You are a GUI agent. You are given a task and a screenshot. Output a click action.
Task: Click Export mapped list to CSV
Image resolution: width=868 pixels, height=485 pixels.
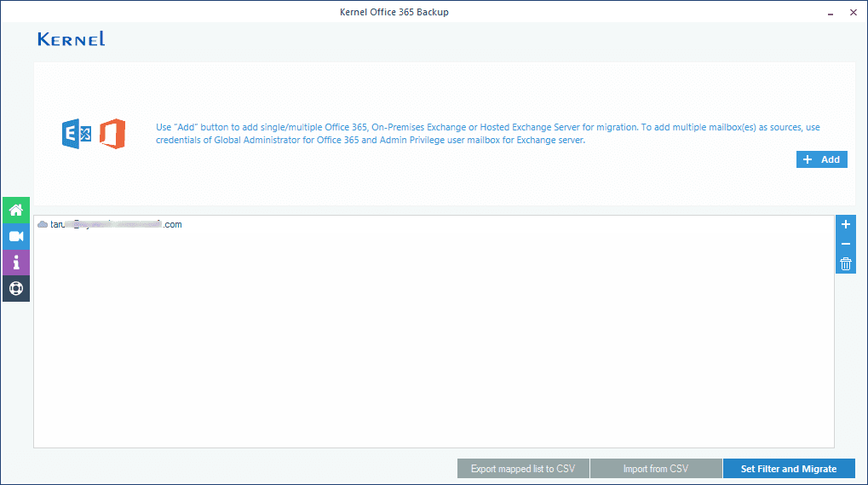[523, 469]
